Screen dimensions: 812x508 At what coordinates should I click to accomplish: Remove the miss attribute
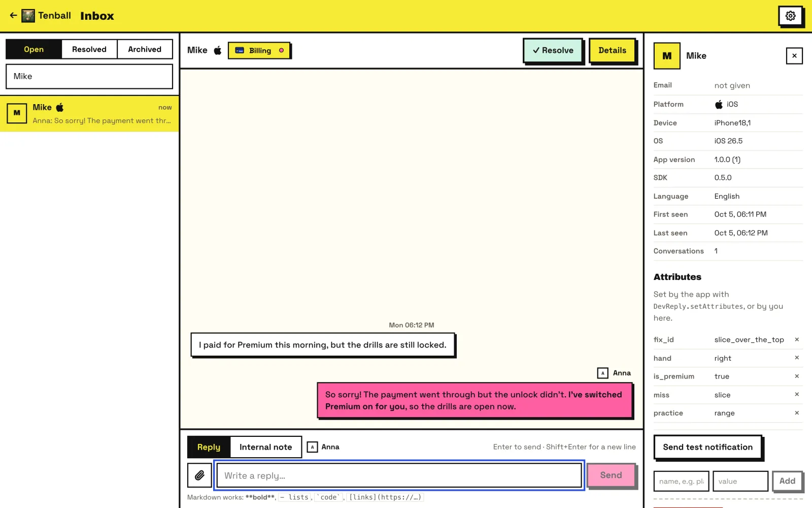coord(797,394)
